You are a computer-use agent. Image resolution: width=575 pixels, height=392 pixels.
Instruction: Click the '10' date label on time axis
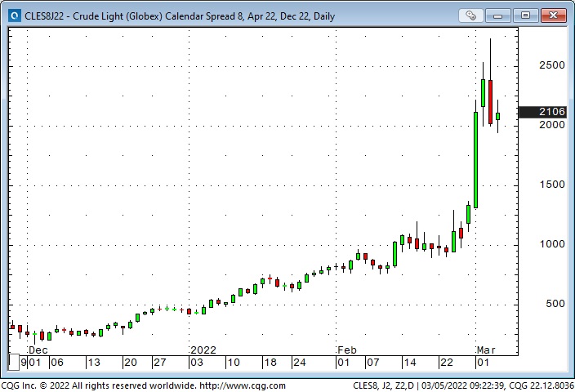tap(234, 363)
